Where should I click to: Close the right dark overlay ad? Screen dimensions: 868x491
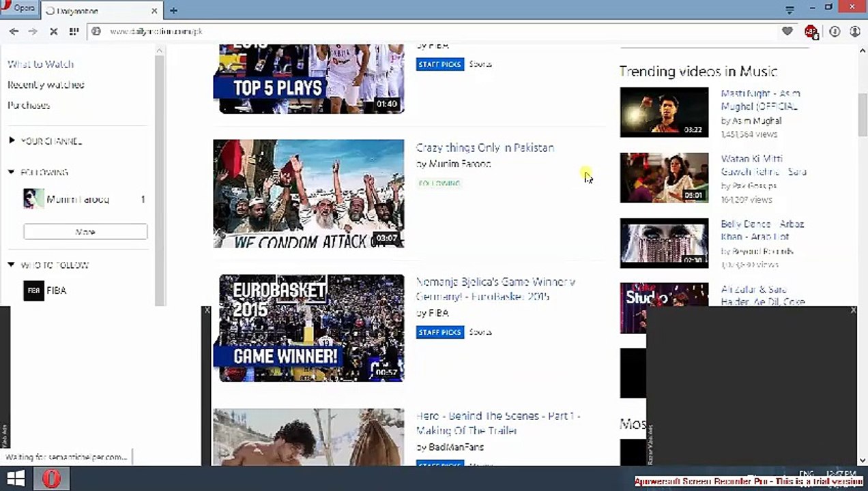[x=853, y=310]
